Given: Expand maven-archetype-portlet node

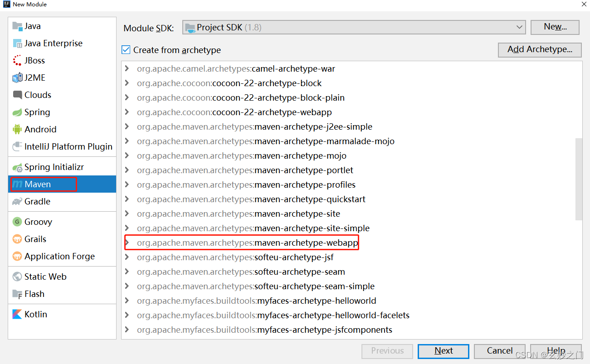Looking at the screenshot, I should pos(127,170).
